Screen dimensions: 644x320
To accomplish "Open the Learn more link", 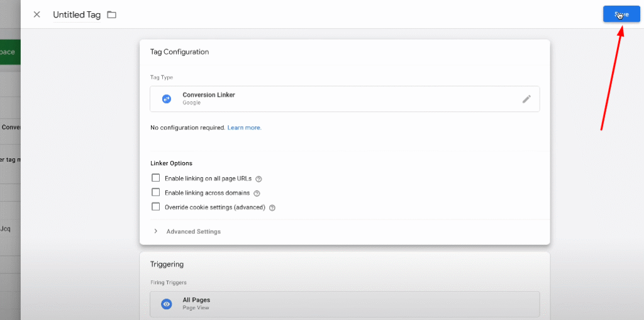I will coord(245,128).
